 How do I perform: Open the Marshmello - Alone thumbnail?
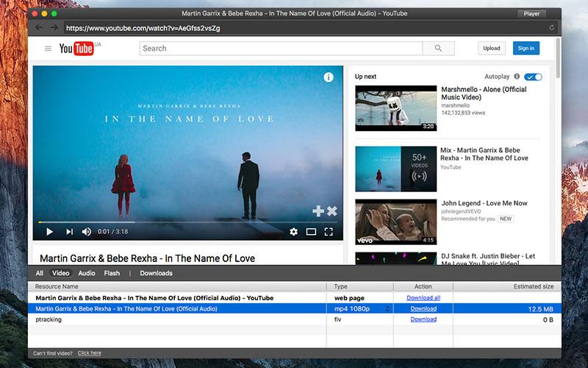[x=396, y=108]
